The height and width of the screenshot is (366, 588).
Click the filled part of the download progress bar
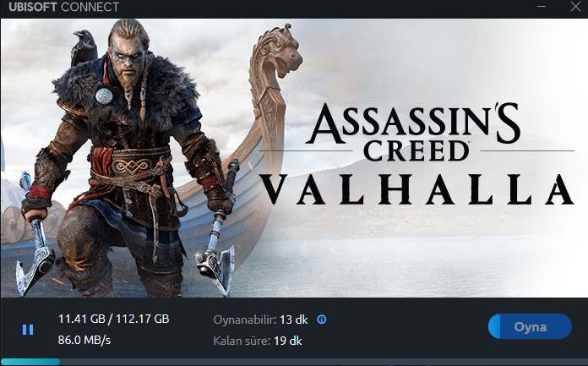click(x=30, y=362)
